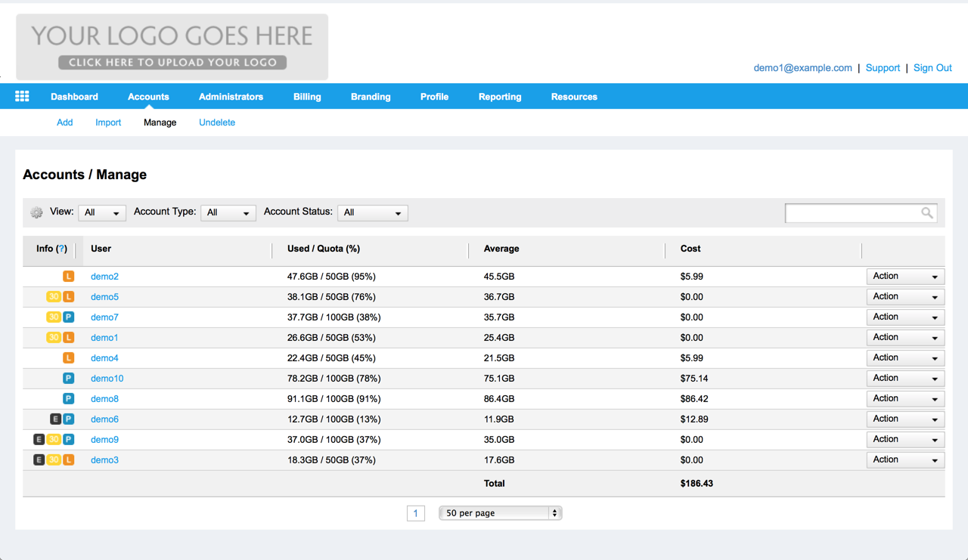Viewport: 968px width, 560px height.
Task: Sort by the Used / Quota (%) column header
Action: (324, 249)
